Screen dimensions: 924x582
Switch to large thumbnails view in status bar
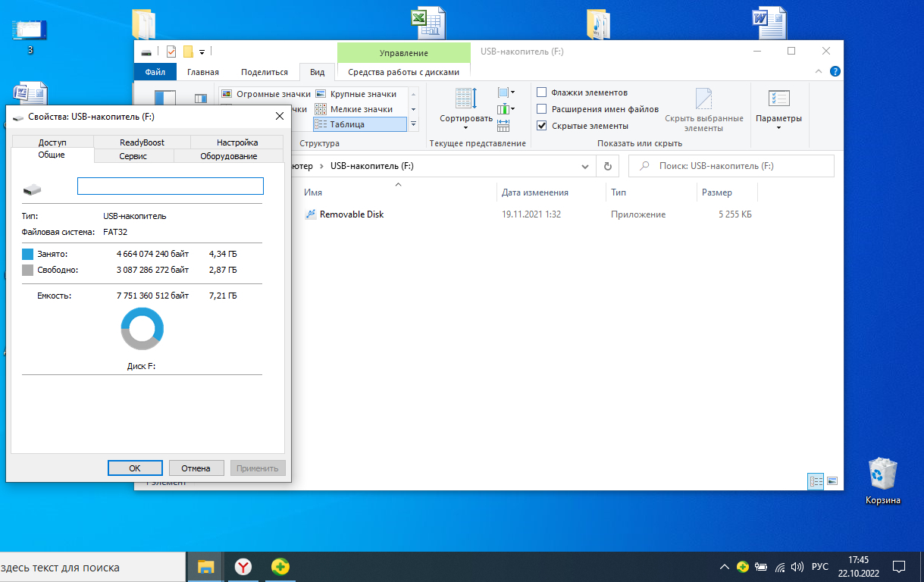[x=832, y=480]
